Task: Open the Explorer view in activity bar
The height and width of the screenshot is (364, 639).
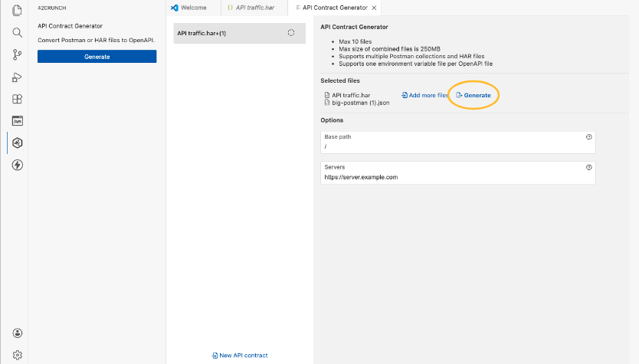Action: pos(17,11)
